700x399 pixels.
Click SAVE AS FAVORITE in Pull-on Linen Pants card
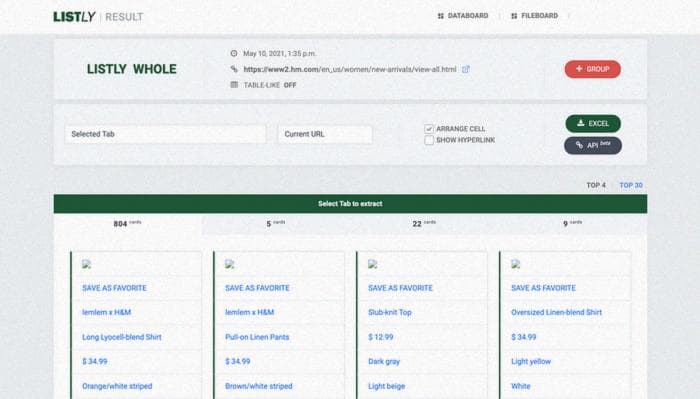pyautogui.click(x=257, y=288)
